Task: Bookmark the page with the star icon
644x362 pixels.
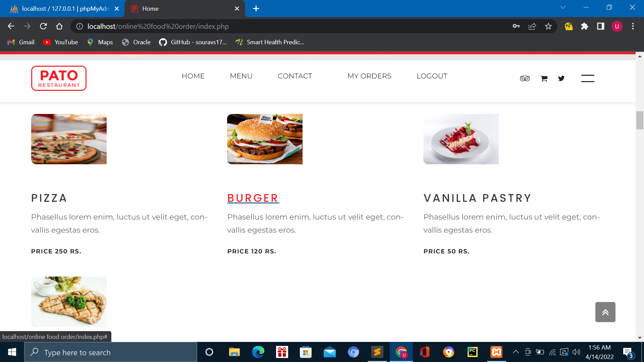Action: point(549,26)
